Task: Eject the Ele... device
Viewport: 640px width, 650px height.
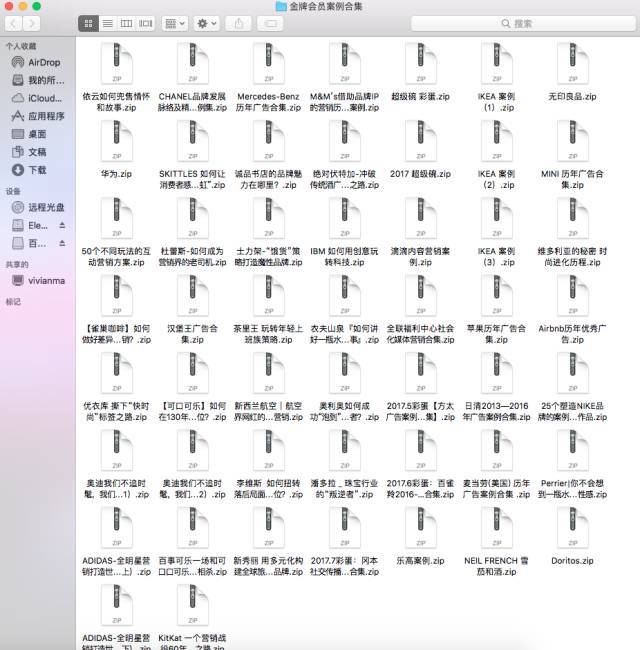Action: (62, 226)
